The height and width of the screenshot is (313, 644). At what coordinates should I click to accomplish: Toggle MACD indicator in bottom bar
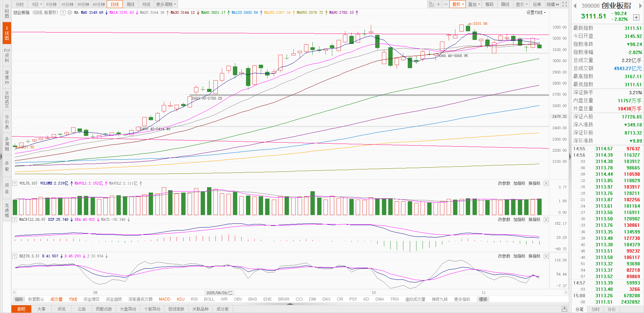(164, 299)
